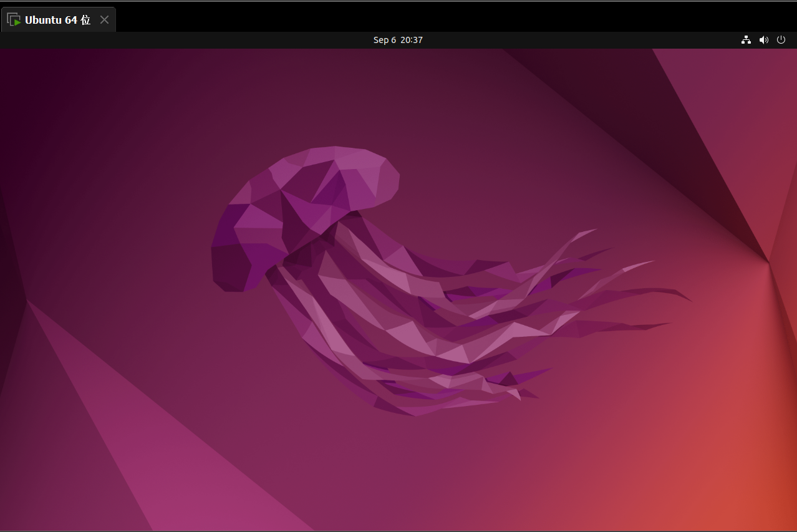This screenshot has width=797, height=532.
Task: Close the Ubuntu 64 位 tab
Action: pos(104,20)
